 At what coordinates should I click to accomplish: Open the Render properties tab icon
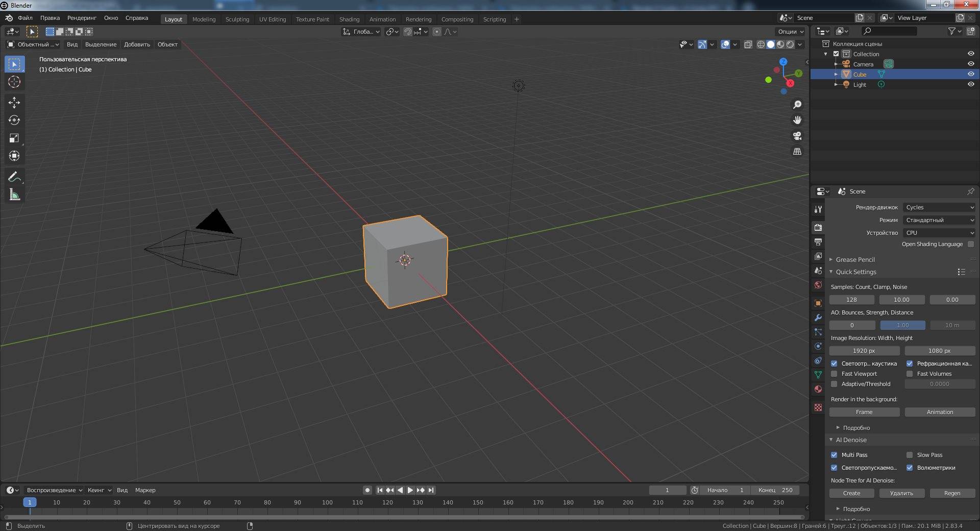pyautogui.click(x=818, y=227)
